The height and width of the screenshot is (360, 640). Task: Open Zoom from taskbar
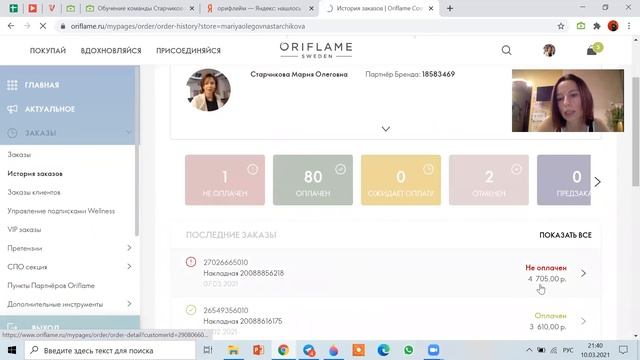(x=433, y=350)
